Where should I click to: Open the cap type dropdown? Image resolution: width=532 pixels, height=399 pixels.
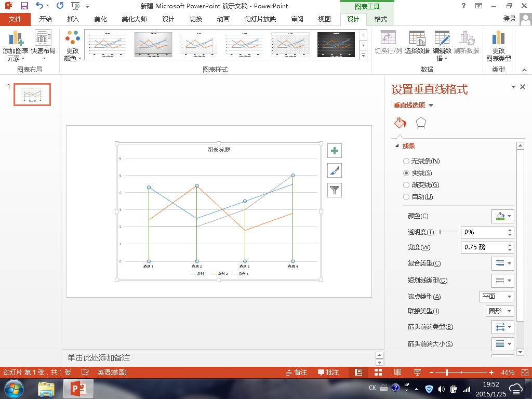(x=497, y=297)
